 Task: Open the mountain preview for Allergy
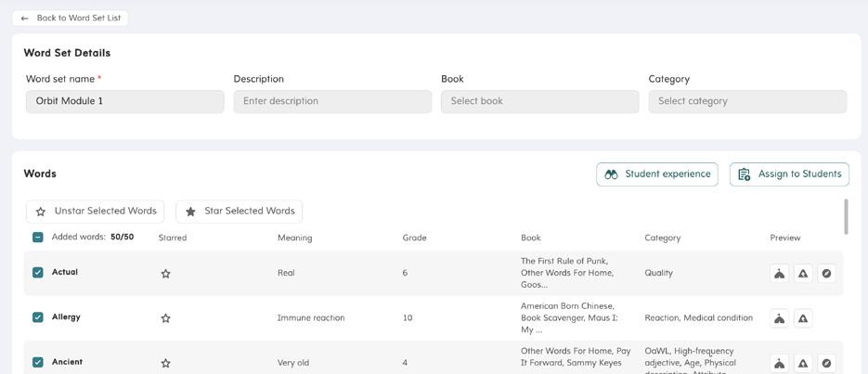point(803,318)
